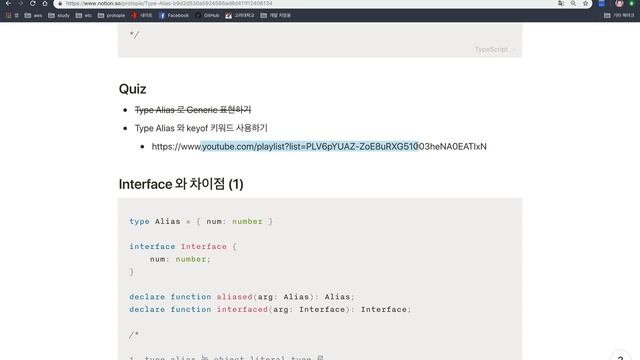This screenshot has height=360, width=640.
Task: Open the help question mark button
Action: (x=620, y=356)
